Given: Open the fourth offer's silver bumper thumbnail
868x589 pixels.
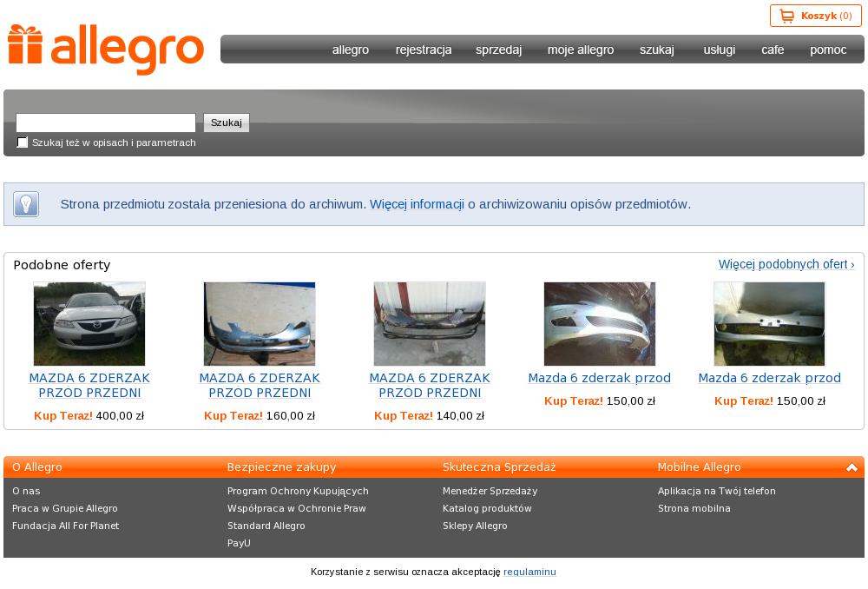Looking at the screenshot, I should pyautogui.click(x=600, y=323).
